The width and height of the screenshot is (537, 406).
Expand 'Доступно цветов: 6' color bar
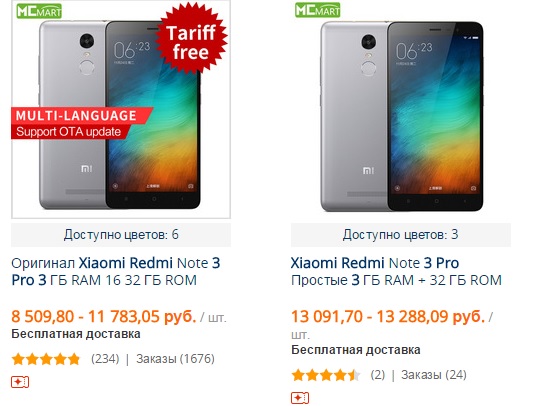click(121, 235)
